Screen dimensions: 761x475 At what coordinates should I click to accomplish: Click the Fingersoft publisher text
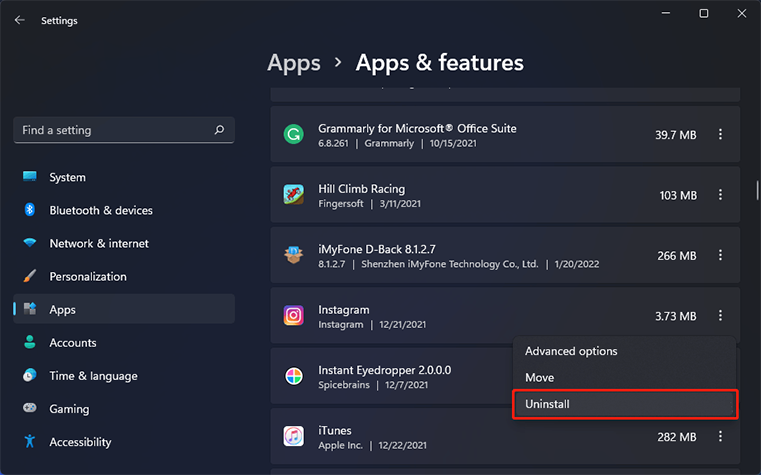pyautogui.click(x=341, y=203)
